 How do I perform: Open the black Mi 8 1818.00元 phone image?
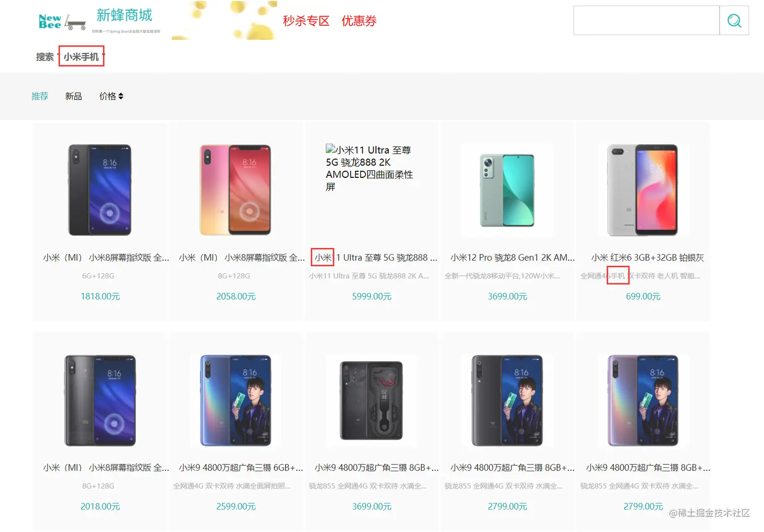point(100,190)
